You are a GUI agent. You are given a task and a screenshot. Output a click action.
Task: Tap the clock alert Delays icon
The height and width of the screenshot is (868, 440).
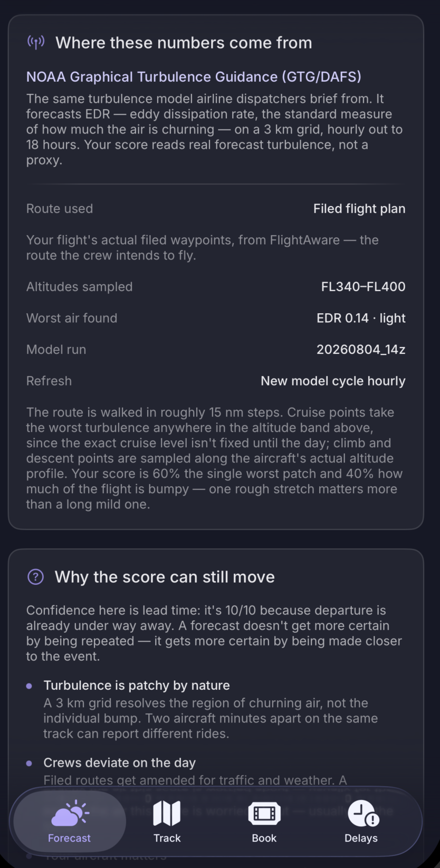(363, 813)
